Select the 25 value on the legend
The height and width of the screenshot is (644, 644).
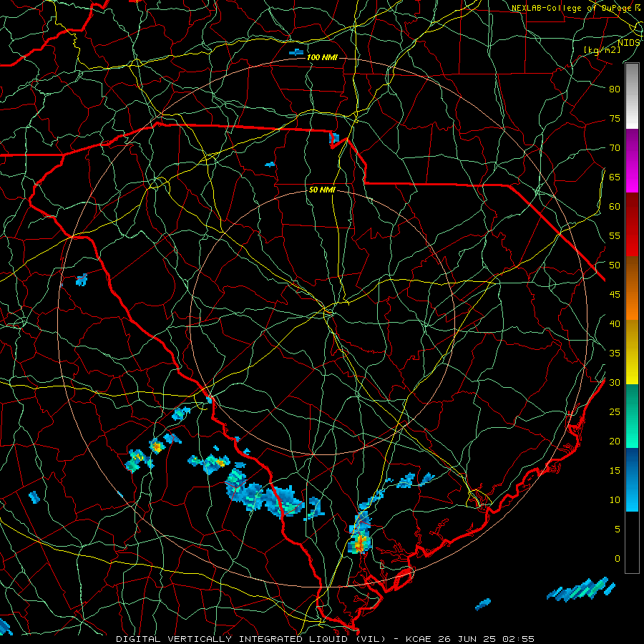(x=615, y=412)
